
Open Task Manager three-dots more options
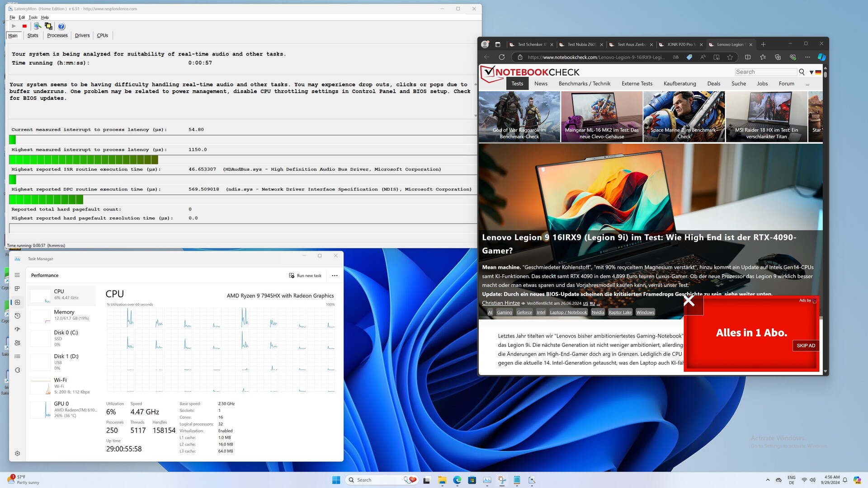[335, 275]
